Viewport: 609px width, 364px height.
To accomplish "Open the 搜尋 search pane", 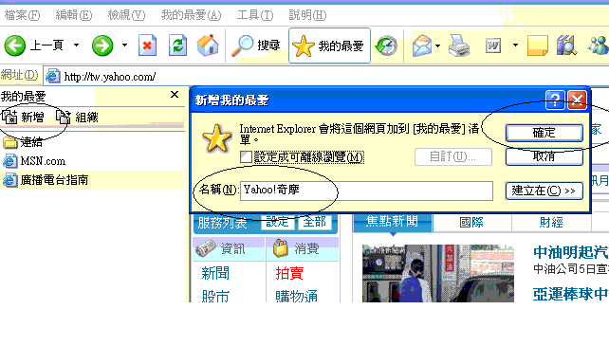I will [255, 45].
